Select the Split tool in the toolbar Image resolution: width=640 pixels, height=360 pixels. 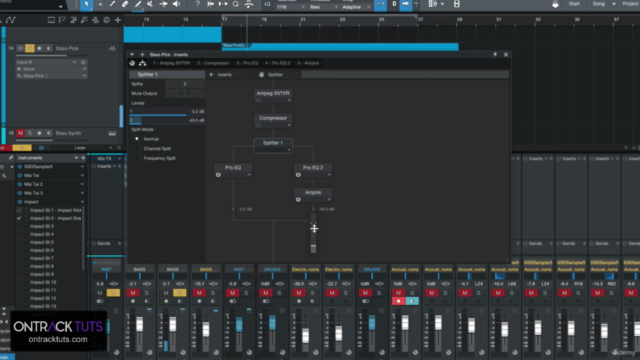[112, 4]
